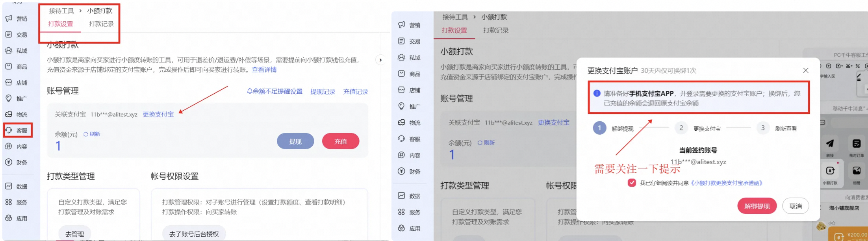Open 私域 icon in left screenshot sidebar
The height and width of the screenshot is (241, 868).
coord(9,50)
